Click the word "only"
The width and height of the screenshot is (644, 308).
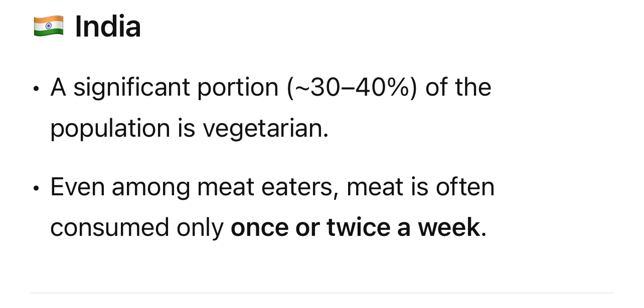click(x=200, y=228)
